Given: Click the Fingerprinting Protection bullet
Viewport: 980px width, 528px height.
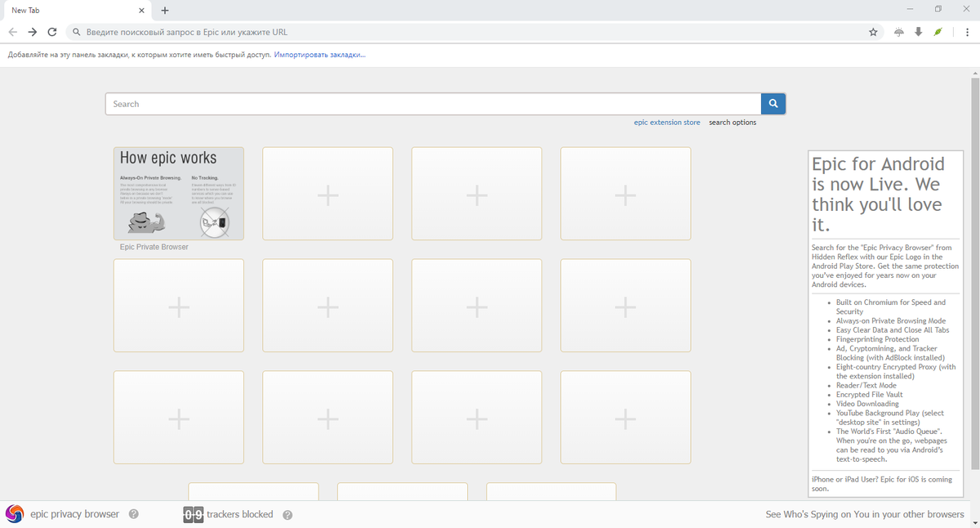Looking at the screenshot, I should coord(877,339).
